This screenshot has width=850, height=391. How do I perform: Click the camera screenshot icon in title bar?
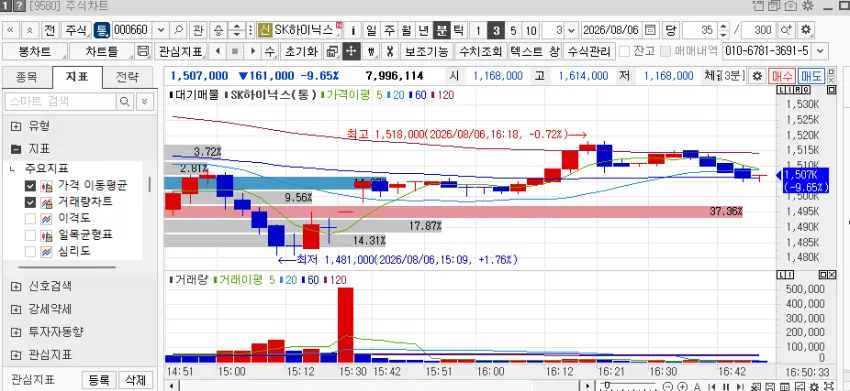tap(791, 6)
